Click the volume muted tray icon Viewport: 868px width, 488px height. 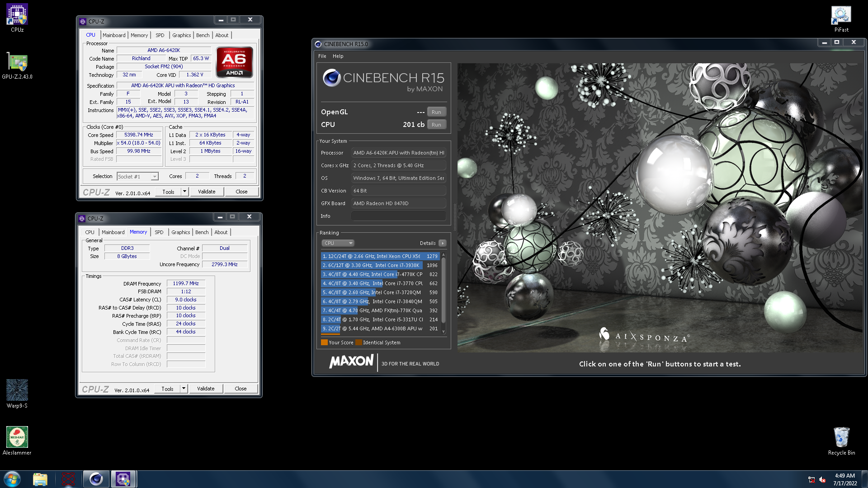[x=822, y=479]
